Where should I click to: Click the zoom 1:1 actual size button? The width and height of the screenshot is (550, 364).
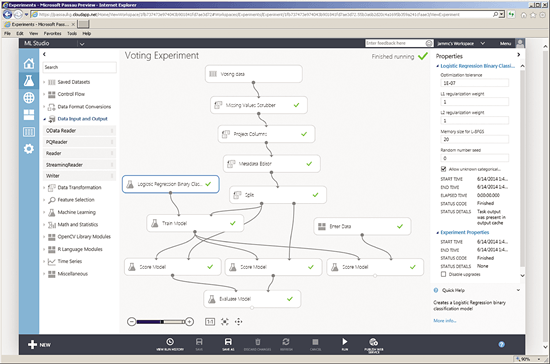[x=210, y=322]
